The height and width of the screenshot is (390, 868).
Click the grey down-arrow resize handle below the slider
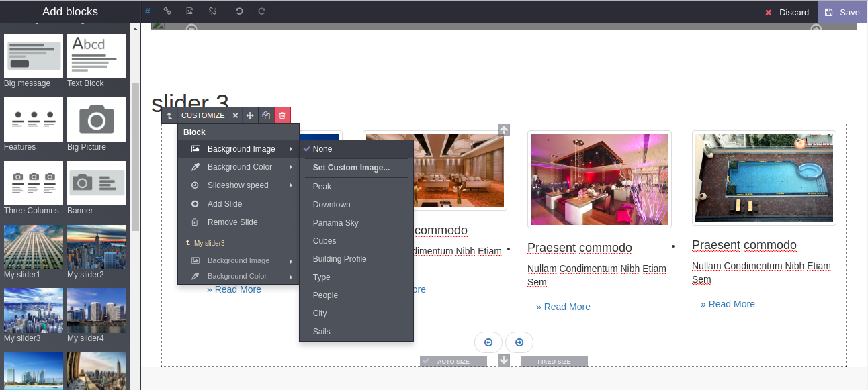(x=504, y=361)
